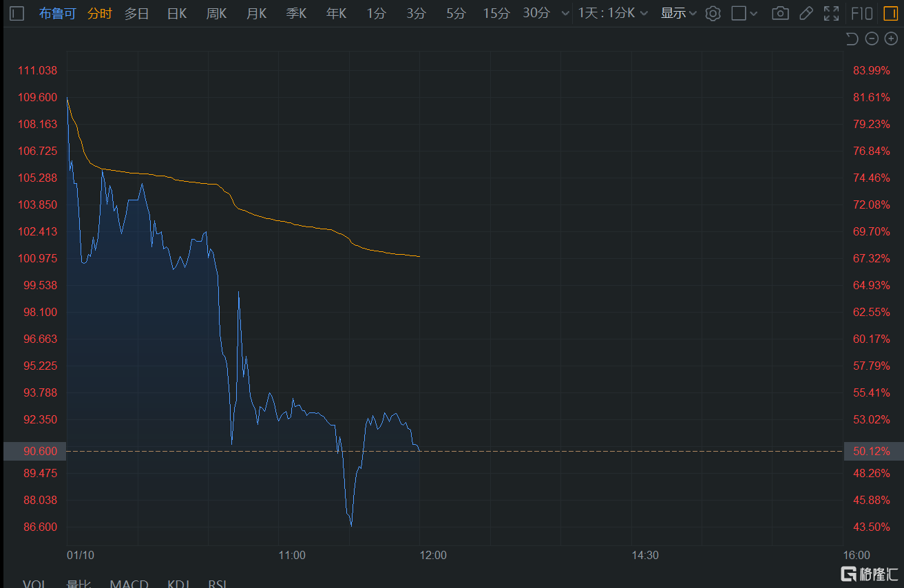Open the RSI indicator tab
This screenshot has width=904, height=588.
218,584
